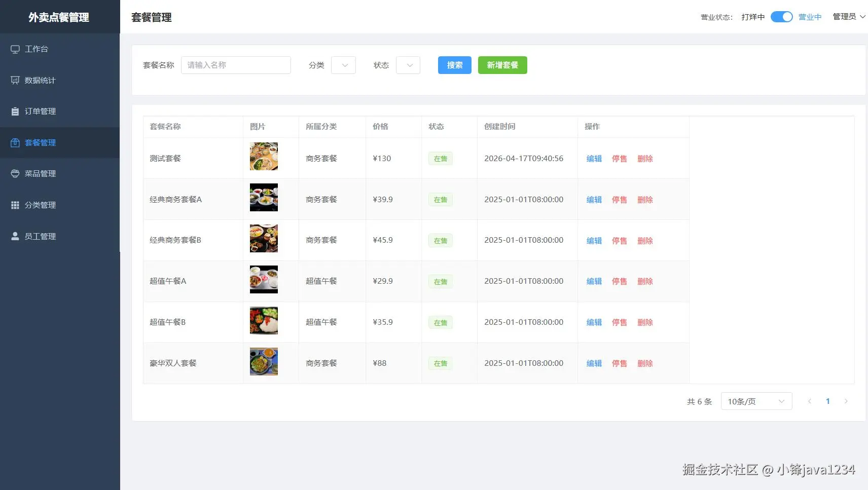The image size is (868, 490).
Task: Open 员工管理 menu item
Action: (60, 236)
